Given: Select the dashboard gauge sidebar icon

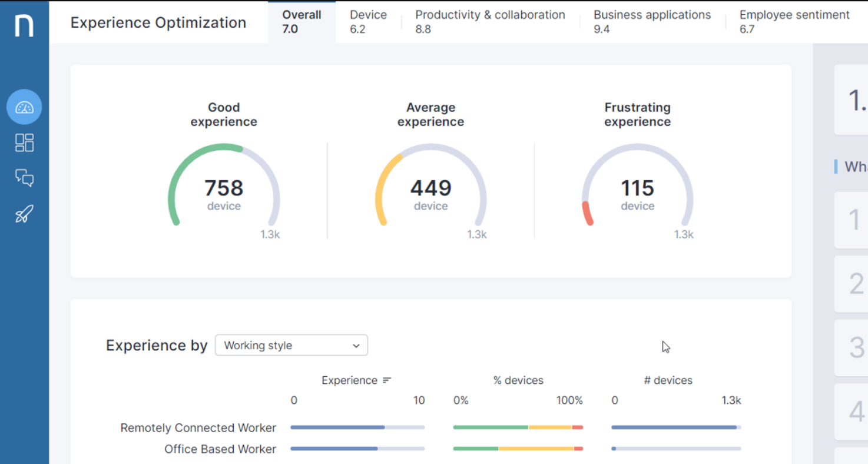Looking at the screenshot, I should (24, 107).
